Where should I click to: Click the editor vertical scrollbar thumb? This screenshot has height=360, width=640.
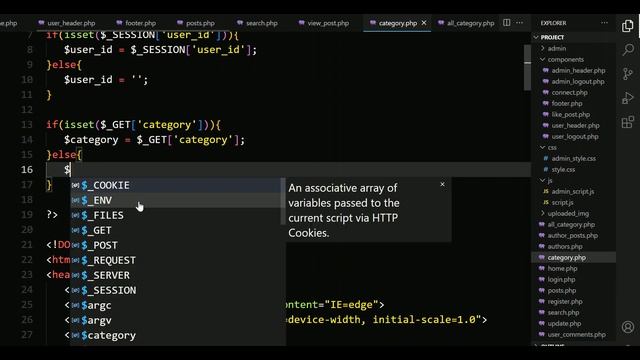tap(527, 67)
